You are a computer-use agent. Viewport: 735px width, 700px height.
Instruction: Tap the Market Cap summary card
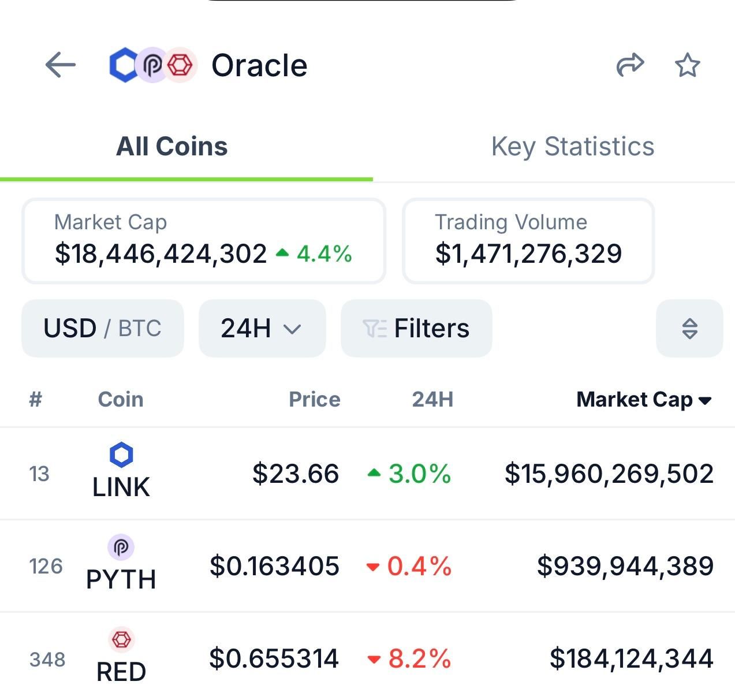(203, 241)
